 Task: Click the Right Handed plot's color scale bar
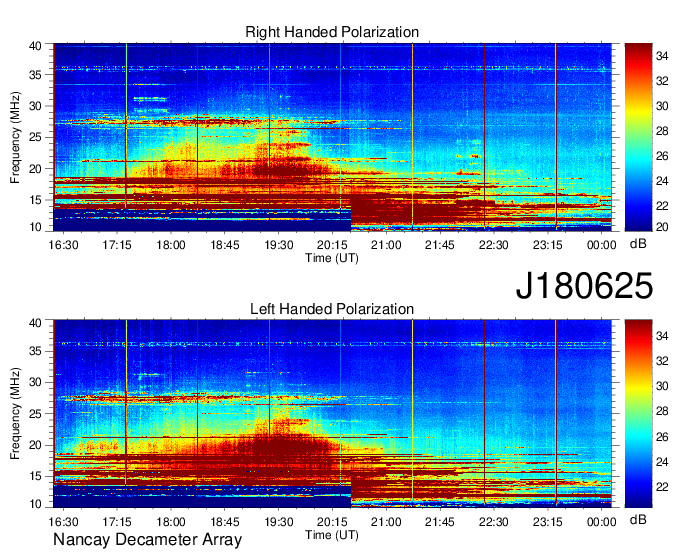click(x=638, y=137)
